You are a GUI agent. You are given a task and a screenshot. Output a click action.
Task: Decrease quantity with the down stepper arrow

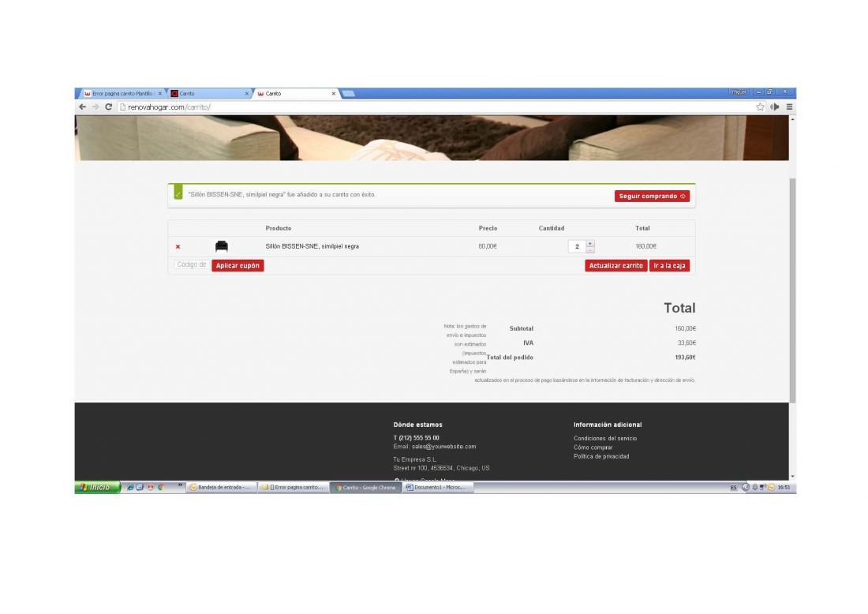pos(590,249)
